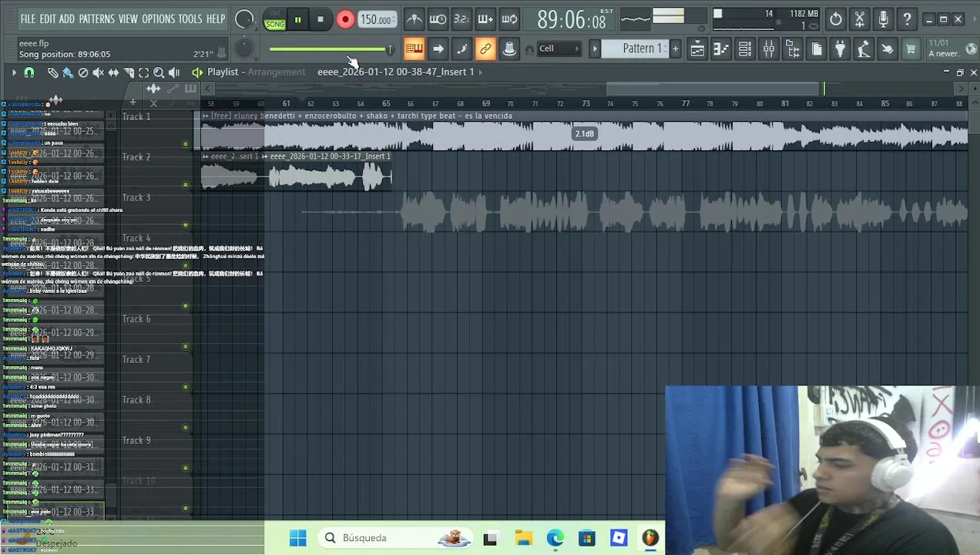Mute Track 6 via its green dot
Image resolution: width=980 pixels, height=555 pixels.
point(185,346)
